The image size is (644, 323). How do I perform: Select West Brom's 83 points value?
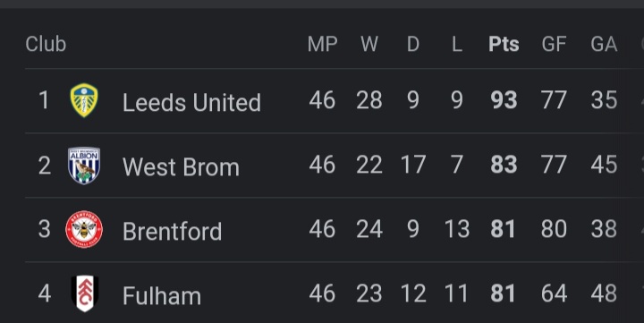[504, 165]
